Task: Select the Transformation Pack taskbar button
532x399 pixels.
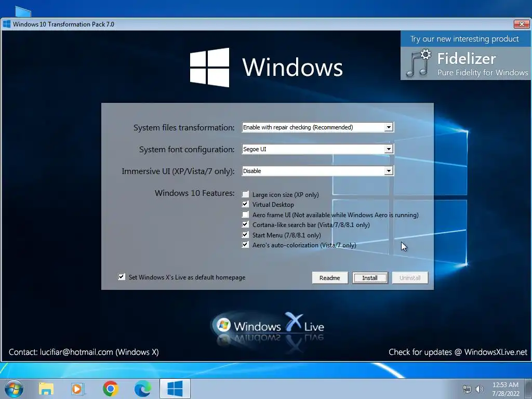Action: click(x=175, y=389)
